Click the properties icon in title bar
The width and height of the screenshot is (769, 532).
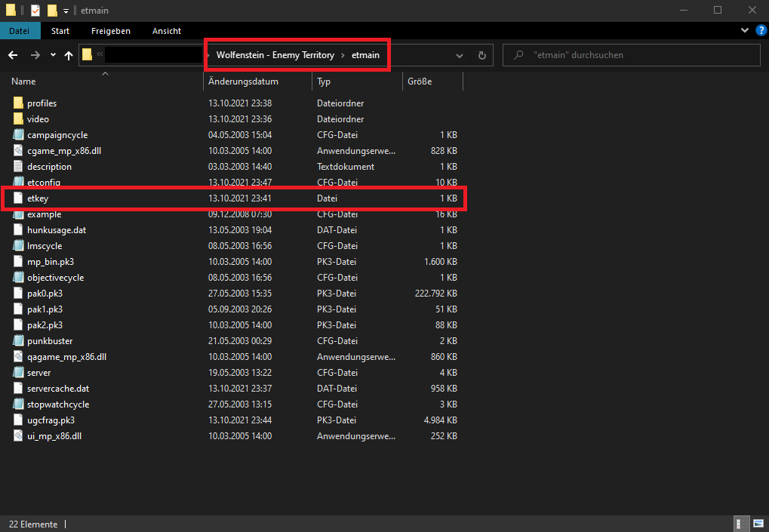pos(33,11)
